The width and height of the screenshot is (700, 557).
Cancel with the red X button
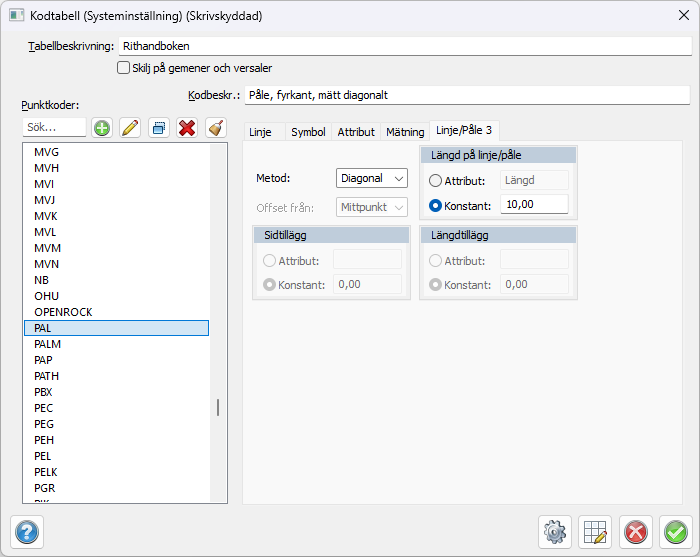click(x=635, y=532)
